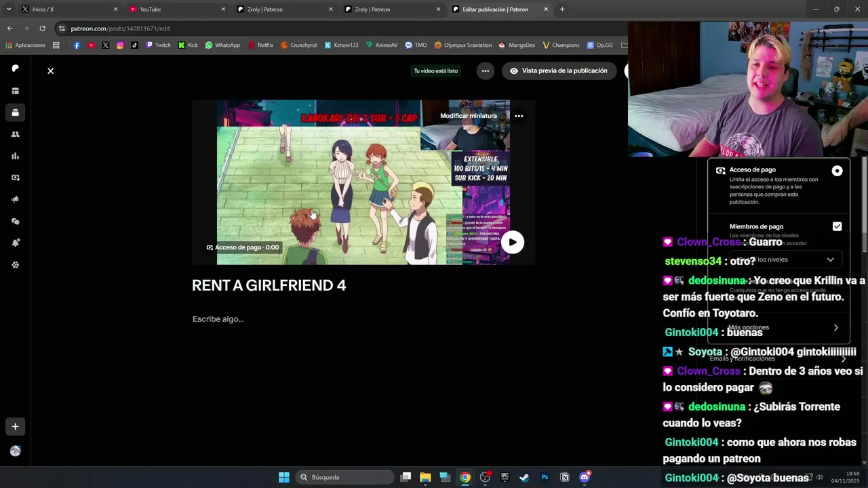
Task: Close the post editor with X
Action: coord(50,70)
